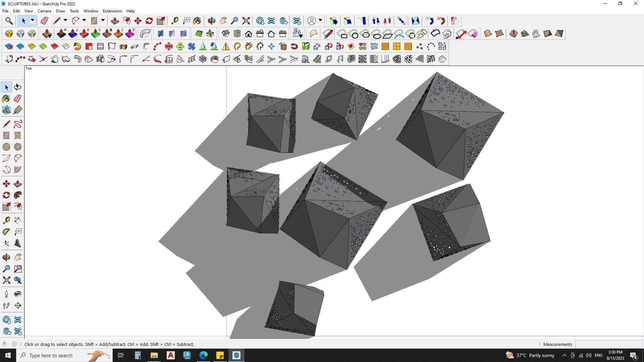The image size is (644, 362).
Task: Open the user account dropdown arrow
Action: pos(320,21)
